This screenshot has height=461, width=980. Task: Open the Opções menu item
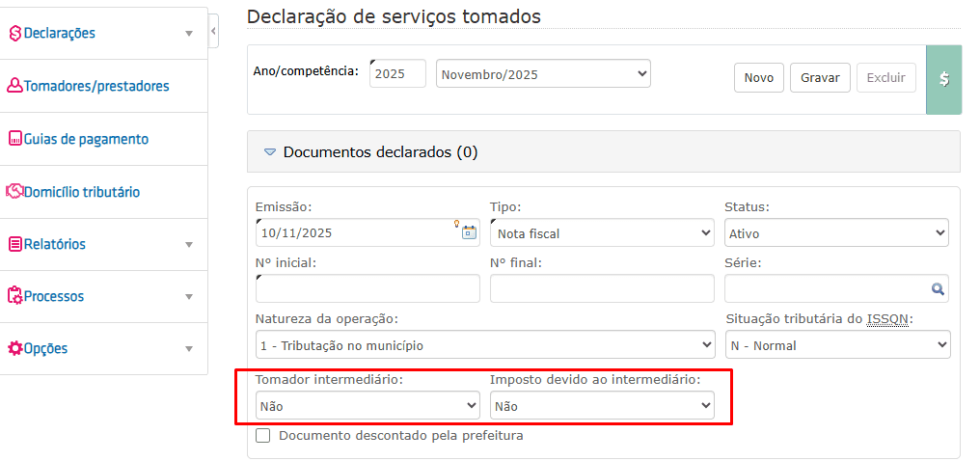tap(104, 348)
